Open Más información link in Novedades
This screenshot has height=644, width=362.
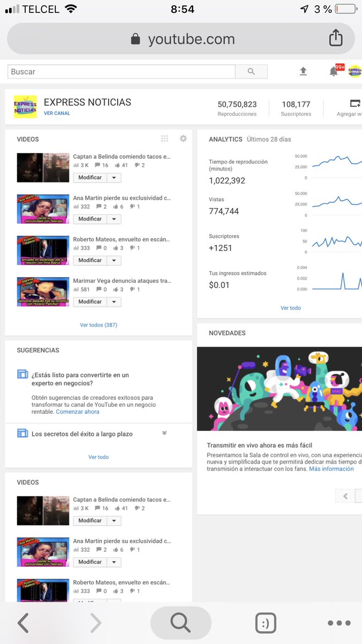click(331, 469)
